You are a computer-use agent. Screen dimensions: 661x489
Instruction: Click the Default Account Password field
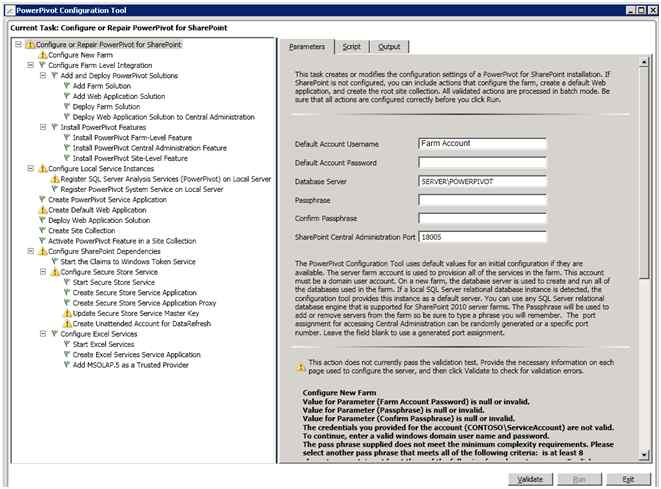pyautogui.click(x=482, y=163)
